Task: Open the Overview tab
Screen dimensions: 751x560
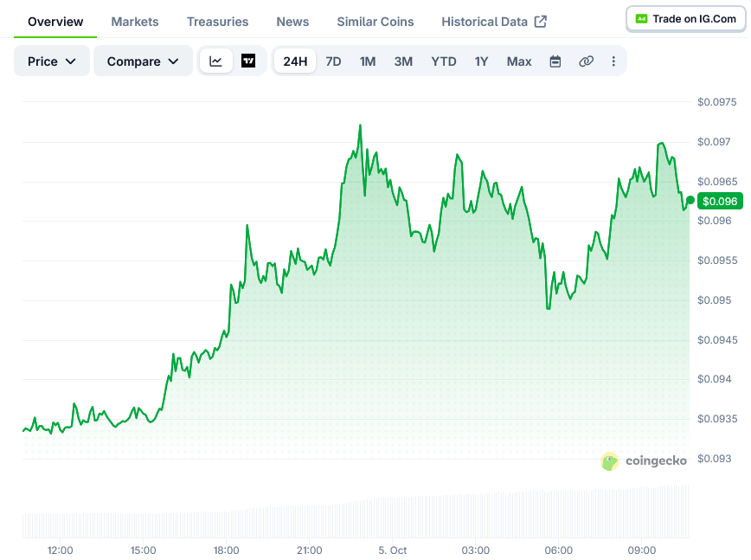Action: 55,22
